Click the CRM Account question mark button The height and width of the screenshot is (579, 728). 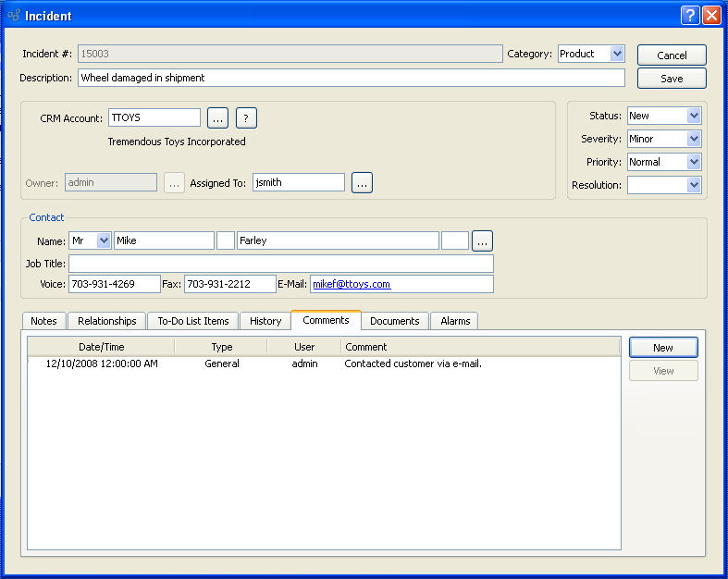pos(246,117)
